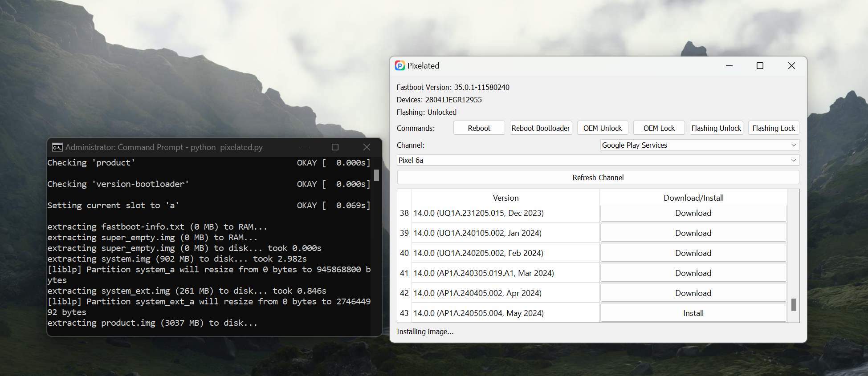
Task: Close the Command Prompt window
Action: coord(367,147)
